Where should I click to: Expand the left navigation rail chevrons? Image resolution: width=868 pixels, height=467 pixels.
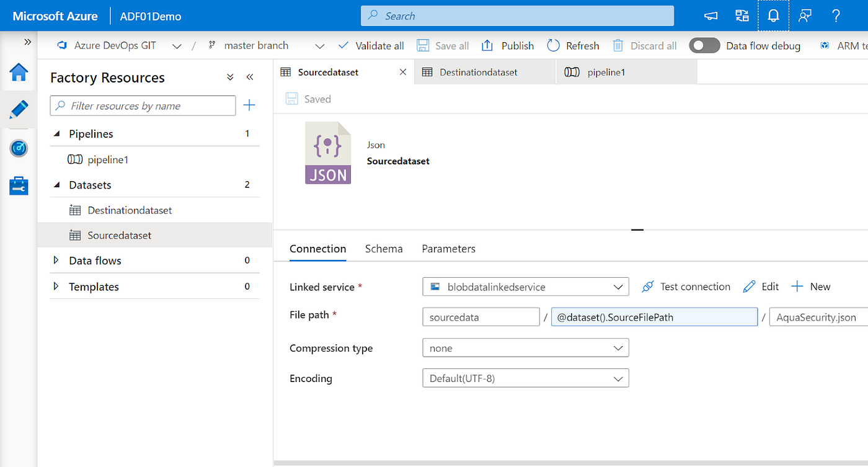(27, 42)
